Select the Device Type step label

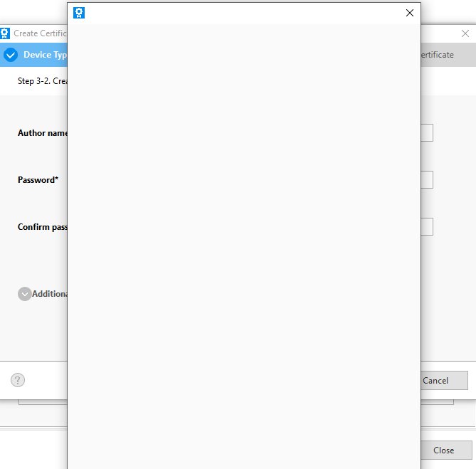pyautogui.click(x=45, y=55)
